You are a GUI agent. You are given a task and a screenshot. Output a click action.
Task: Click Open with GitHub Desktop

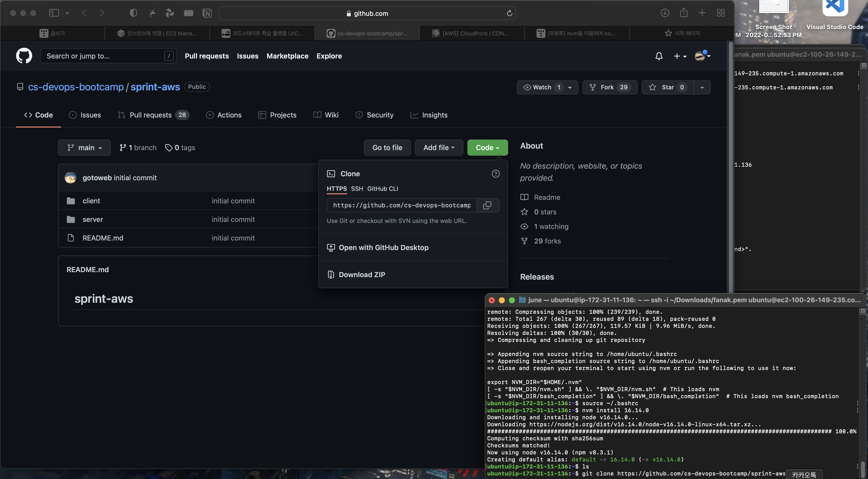point(384,248)
